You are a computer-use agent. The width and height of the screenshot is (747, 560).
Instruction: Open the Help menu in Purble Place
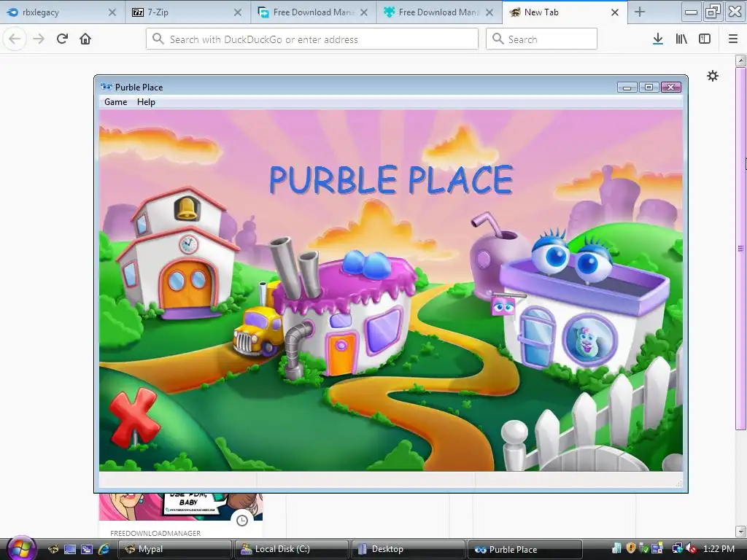pyautogui.click(x=146, y=102)
